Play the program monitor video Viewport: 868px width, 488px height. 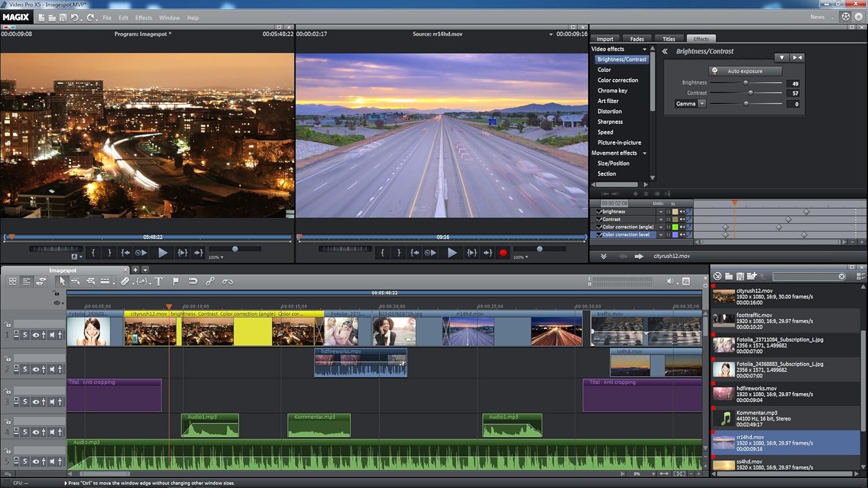tap(163, 253)
